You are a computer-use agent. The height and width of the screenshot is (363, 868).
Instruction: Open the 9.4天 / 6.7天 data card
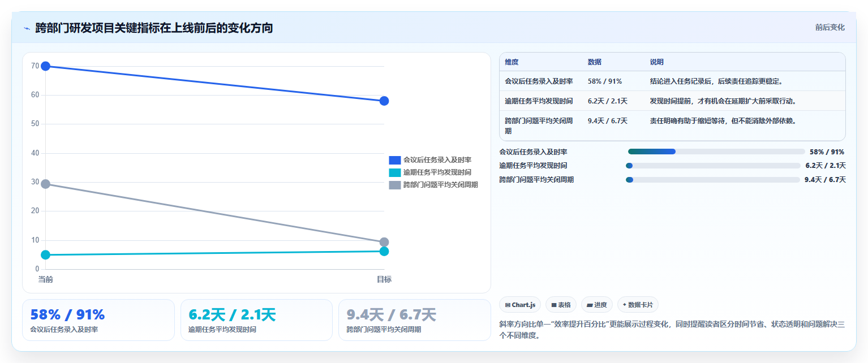tap(415, 320)
